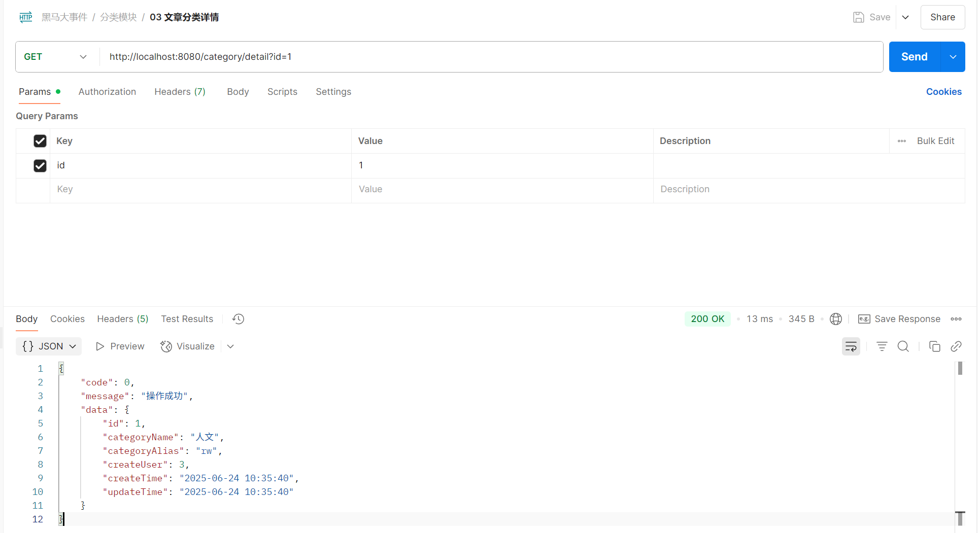
Task: Open response more options ellipsis menu
Action: point(956,319)
